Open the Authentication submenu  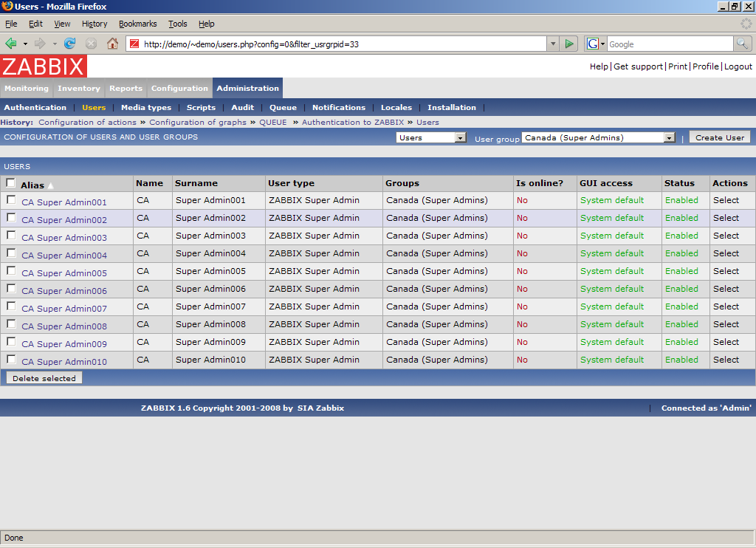click(35, 108)
